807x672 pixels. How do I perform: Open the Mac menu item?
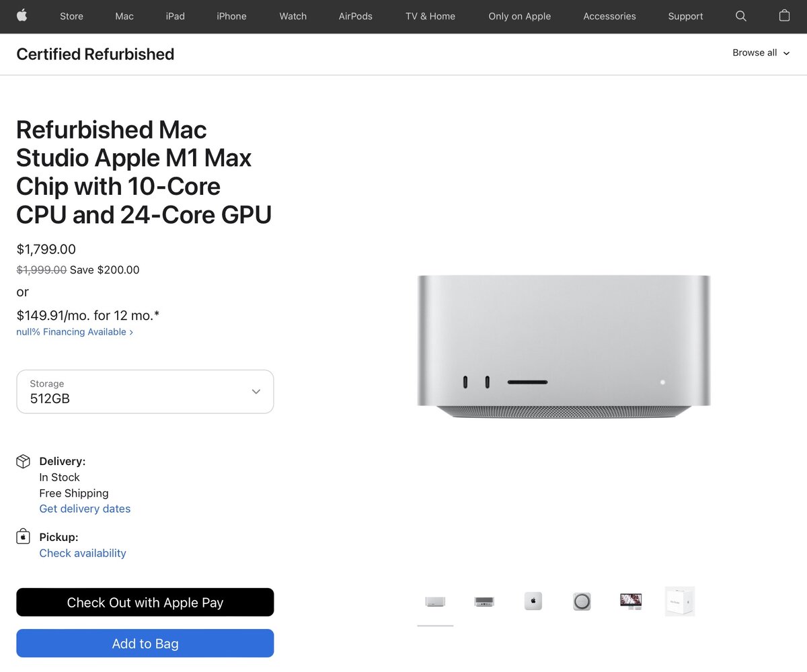[x=124, y=16]
